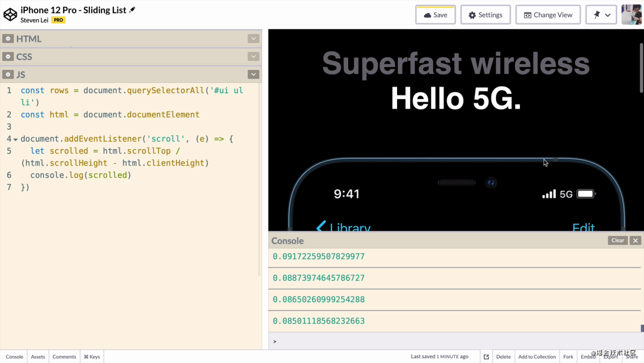
Task: Save the pen
Action: 435,15
